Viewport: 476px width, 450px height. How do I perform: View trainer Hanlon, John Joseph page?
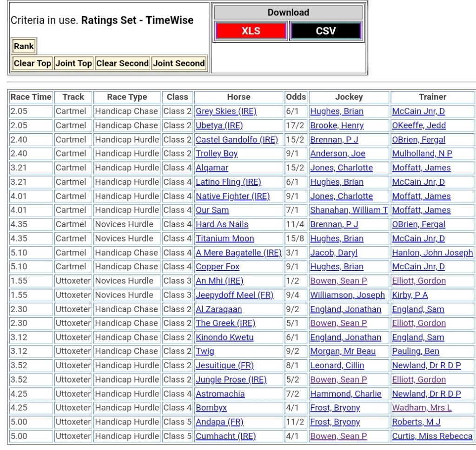click(432, 253)
